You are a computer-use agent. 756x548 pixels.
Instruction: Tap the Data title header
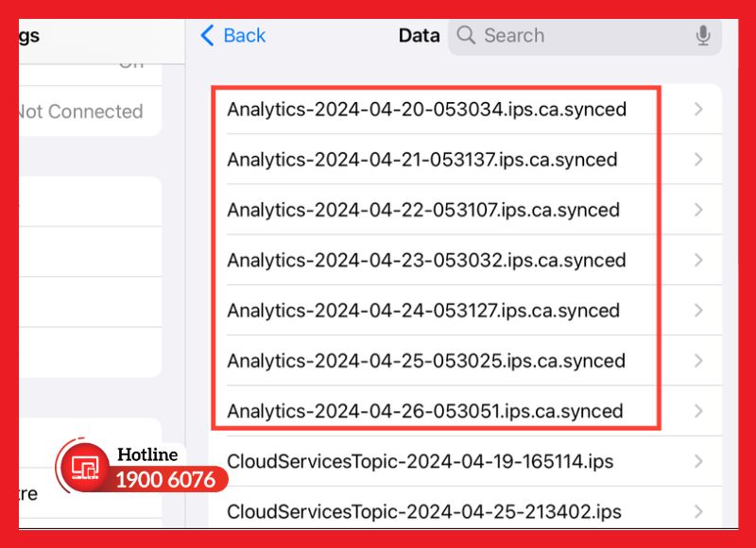(420, 35)
